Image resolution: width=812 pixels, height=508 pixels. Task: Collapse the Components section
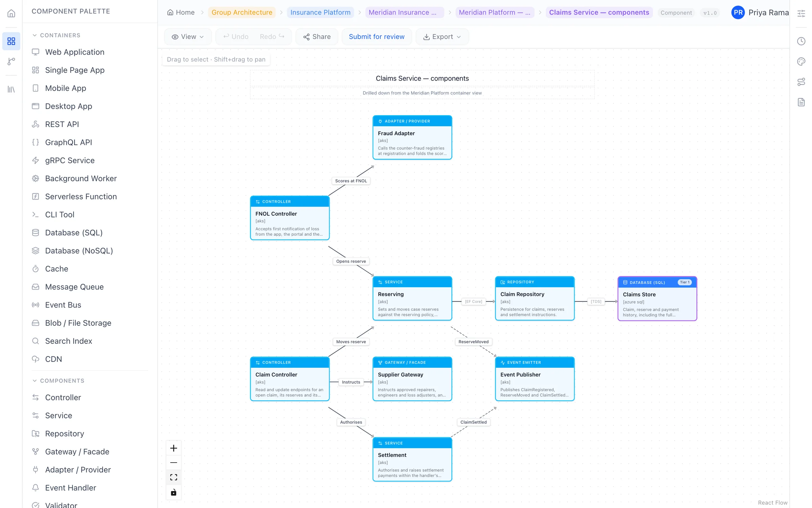(59, 381)
